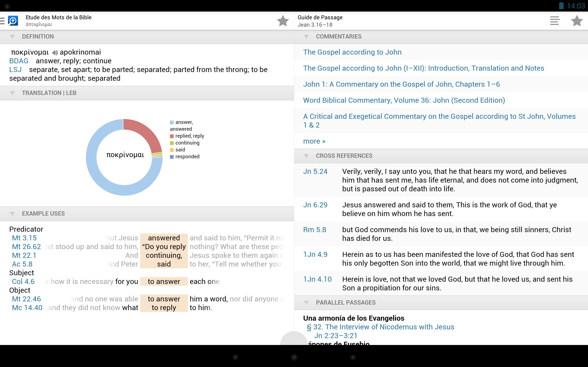Screen dimensions: 588x367
Task: Open the Jn 5.24 cross reference
Action: (x=315, y=172)
